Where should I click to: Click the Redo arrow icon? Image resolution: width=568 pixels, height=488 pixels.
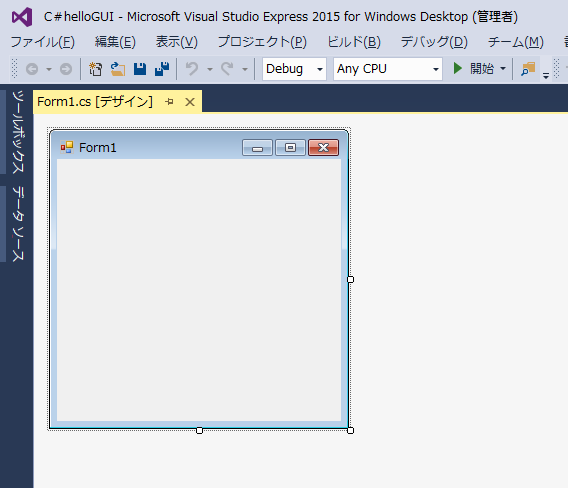pos(227,68)
